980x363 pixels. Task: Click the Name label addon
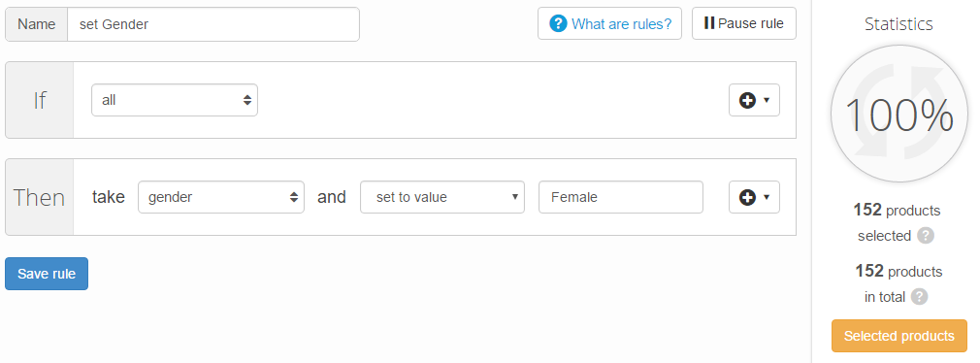36,24
